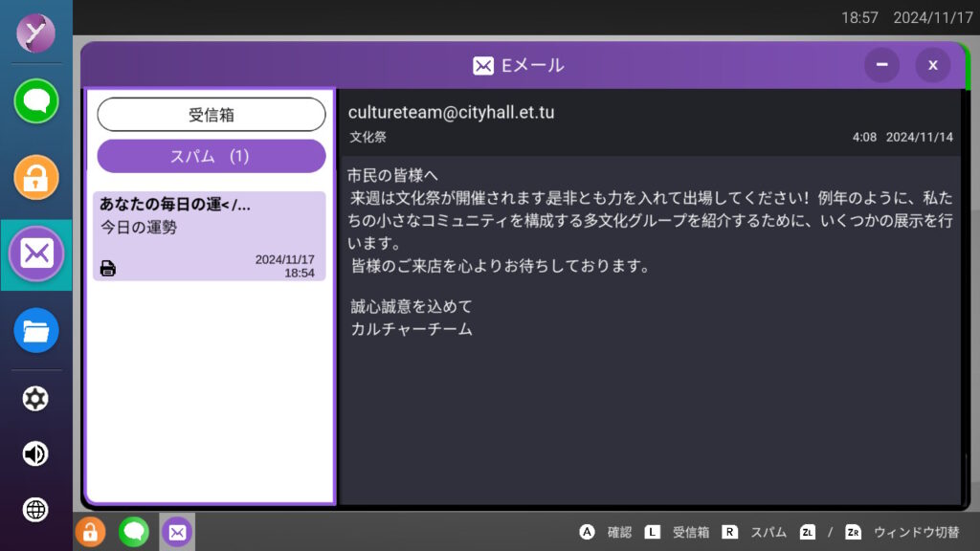
Task: Click the R button スパム hint
Action: [x=754, y=532]
